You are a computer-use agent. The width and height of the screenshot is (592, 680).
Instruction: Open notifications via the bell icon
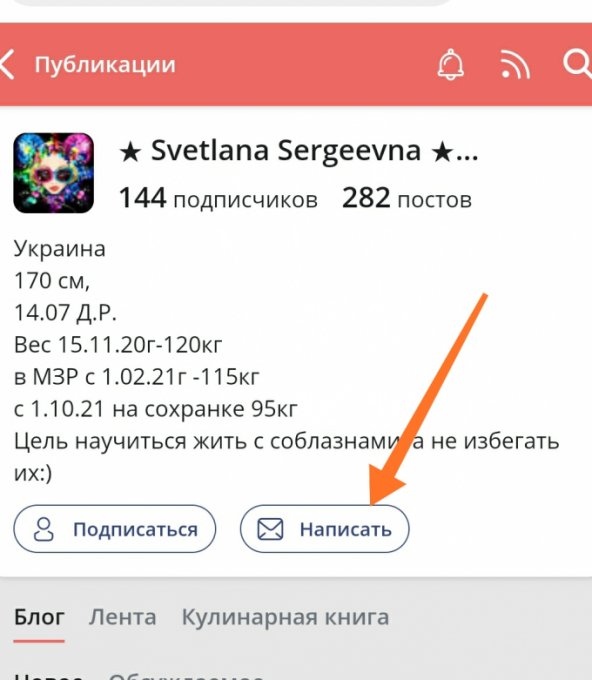coord(451,65)
